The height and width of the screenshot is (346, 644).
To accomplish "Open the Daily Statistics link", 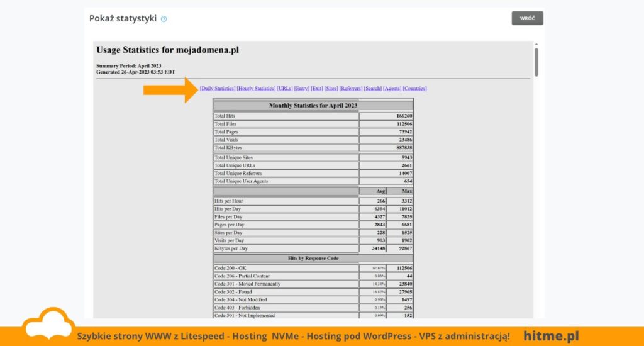I will [x=218, y=88].
